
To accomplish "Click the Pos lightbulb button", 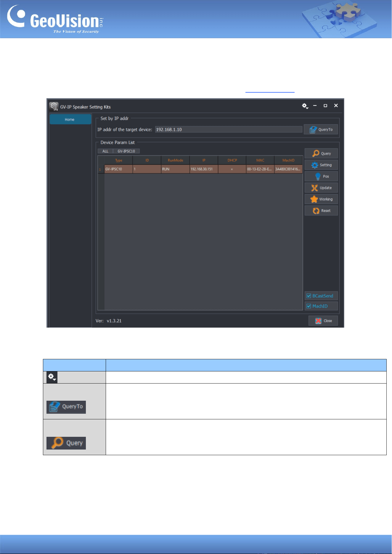I will pos(321,176).
